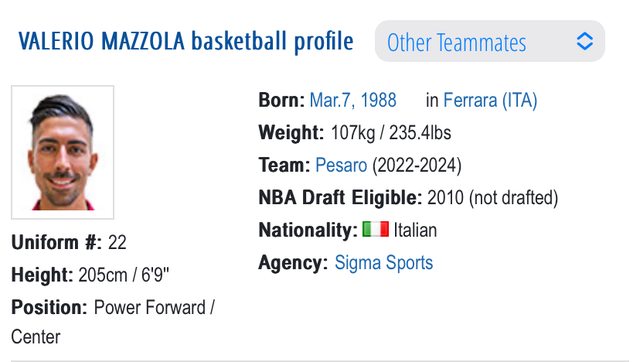Viewport: 640px width, 362px height.
Task: Click the Italian flag icon
Action: (x=376, y=229)
